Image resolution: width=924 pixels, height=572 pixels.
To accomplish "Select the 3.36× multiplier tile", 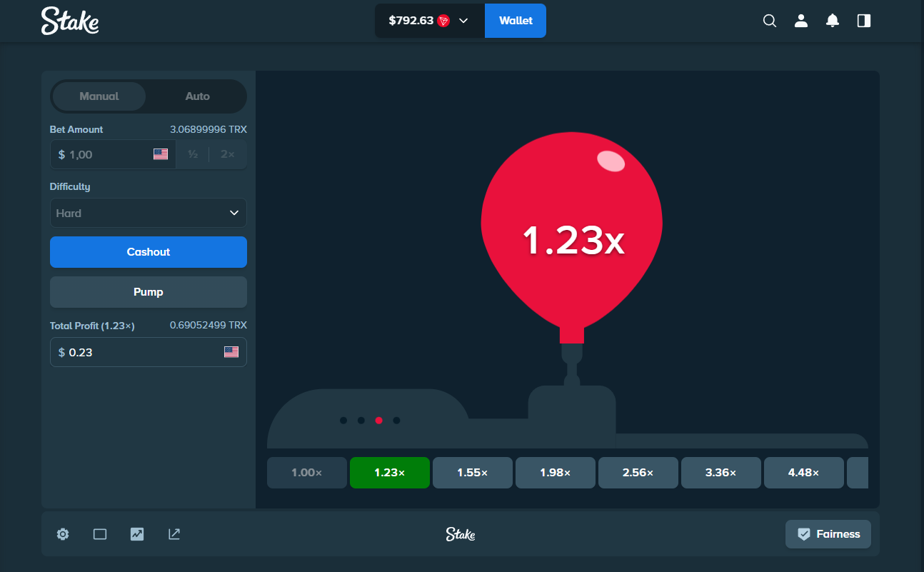I will 721,473.
